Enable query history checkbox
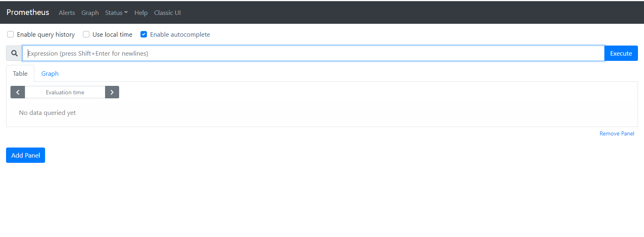644x237 pixels. point(10,34)
